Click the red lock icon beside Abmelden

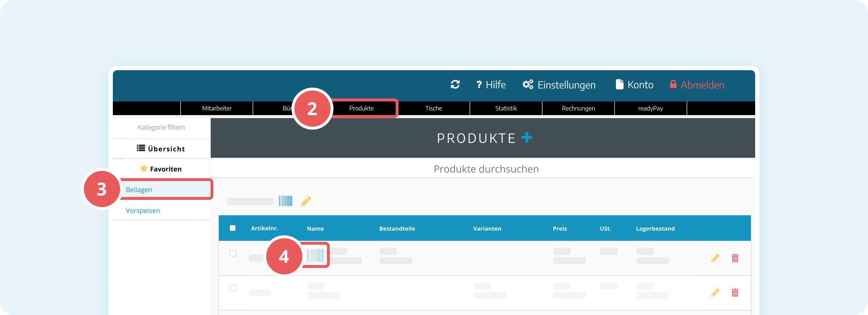click(x=673, y=84)
